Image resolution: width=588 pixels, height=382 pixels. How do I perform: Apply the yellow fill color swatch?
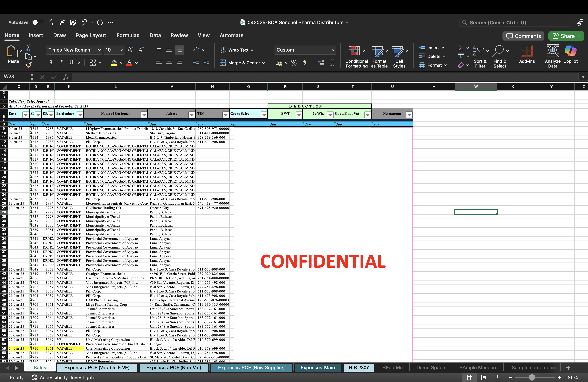[114, 63]
